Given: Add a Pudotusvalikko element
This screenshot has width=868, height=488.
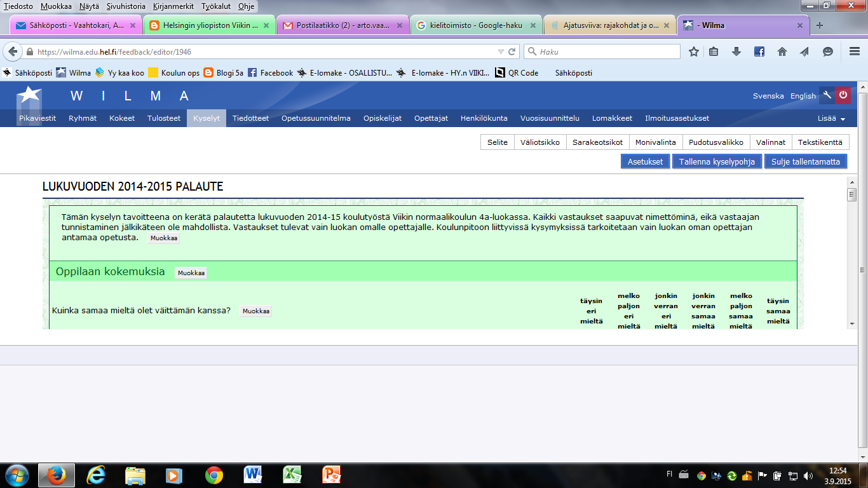Looking at the screenshot, I should point(717,142).
